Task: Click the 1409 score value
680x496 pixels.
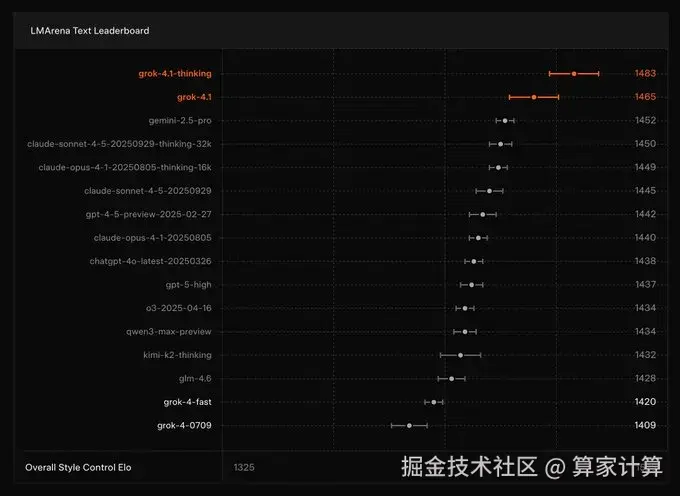Action: pos(645,425)
